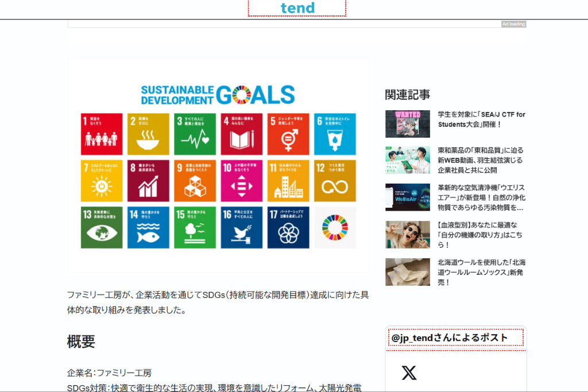Open the ウエリスエアー 空気清浄機 article link
Screen dimensions: 588x392
[482, 197]
